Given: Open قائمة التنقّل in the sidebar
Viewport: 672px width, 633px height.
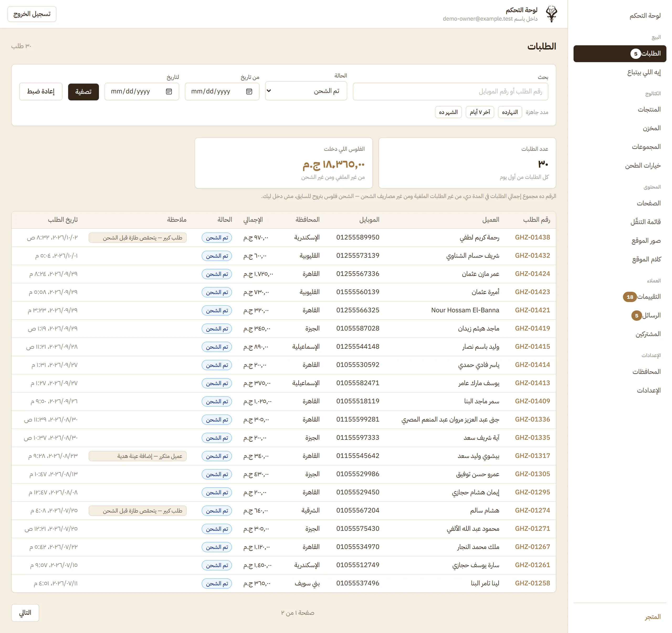Looking at the screenshot, I should tap(619, 222).
